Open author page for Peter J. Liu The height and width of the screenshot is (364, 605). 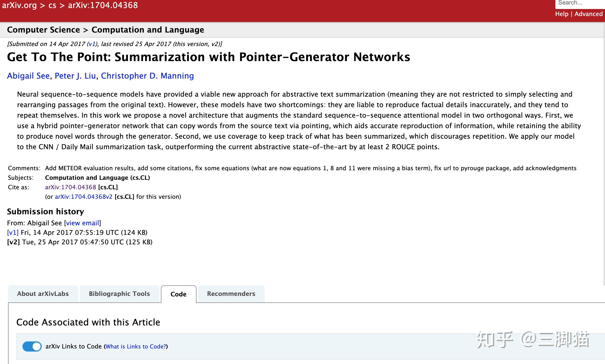[x=75, y=76]
